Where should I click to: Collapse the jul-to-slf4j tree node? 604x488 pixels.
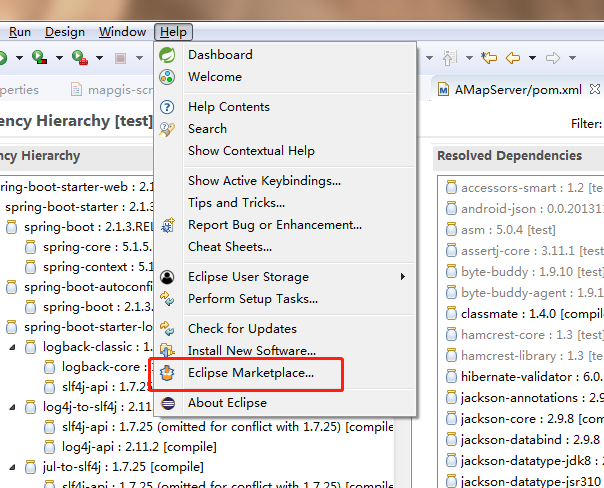click(x=12, y=467)
